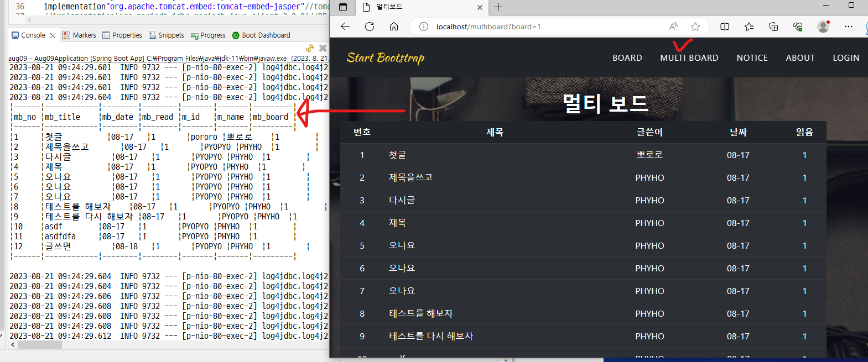Close the 멀티보드 browser tab
868x362 pixels.
tap(480, 7)
